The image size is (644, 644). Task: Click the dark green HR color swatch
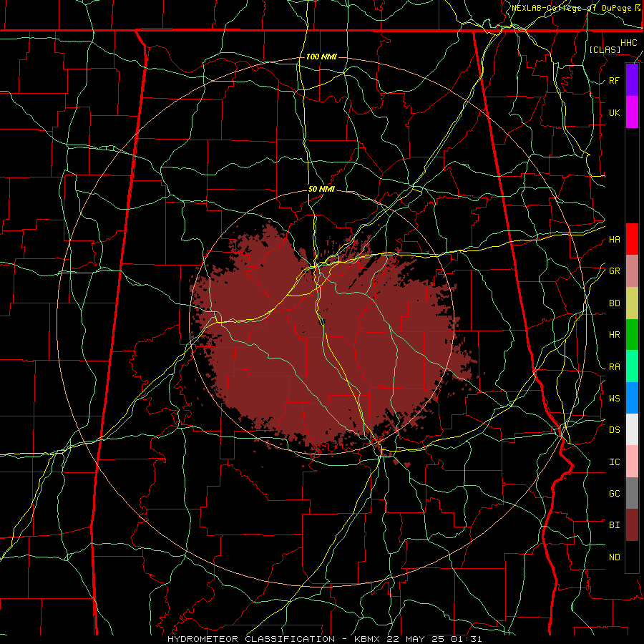coord(632,335)
